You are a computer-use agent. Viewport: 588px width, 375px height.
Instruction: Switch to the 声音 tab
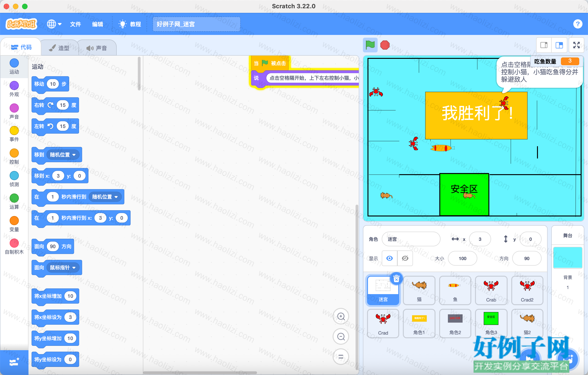(97, 48)
